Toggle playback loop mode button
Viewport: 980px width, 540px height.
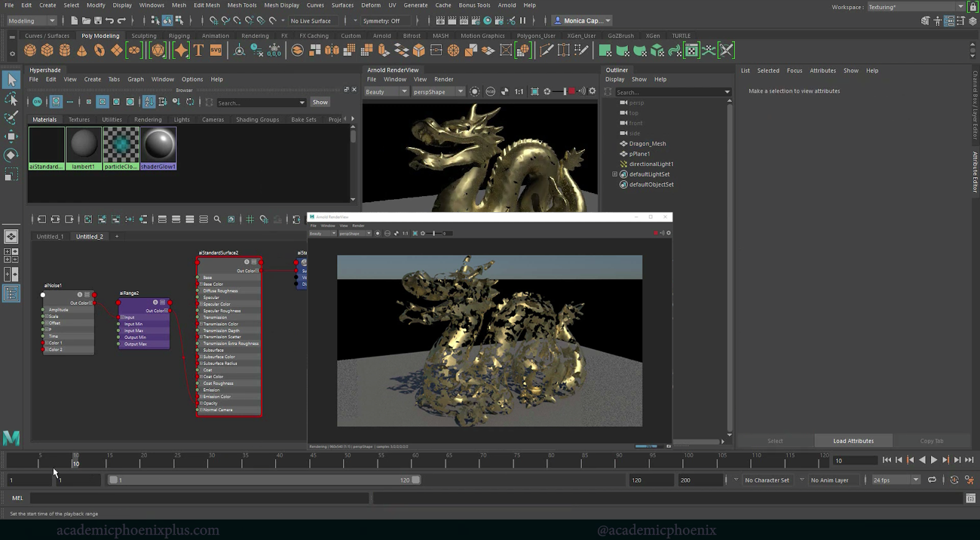pyautogui.click(x=932, y=480)
